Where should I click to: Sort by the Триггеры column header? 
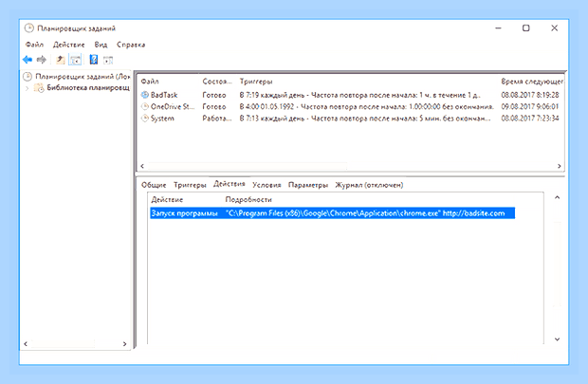tap(256, 82)
